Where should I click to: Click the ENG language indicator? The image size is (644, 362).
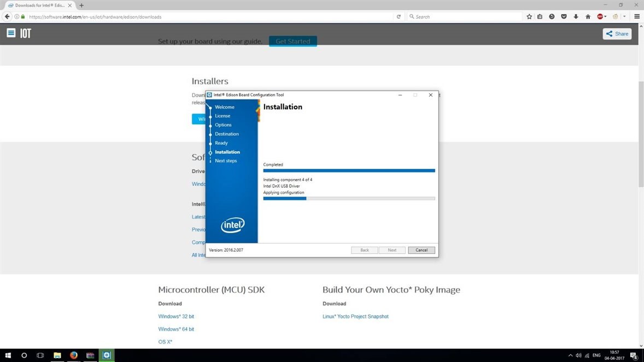pyautogui.click(x=596, y=355)
